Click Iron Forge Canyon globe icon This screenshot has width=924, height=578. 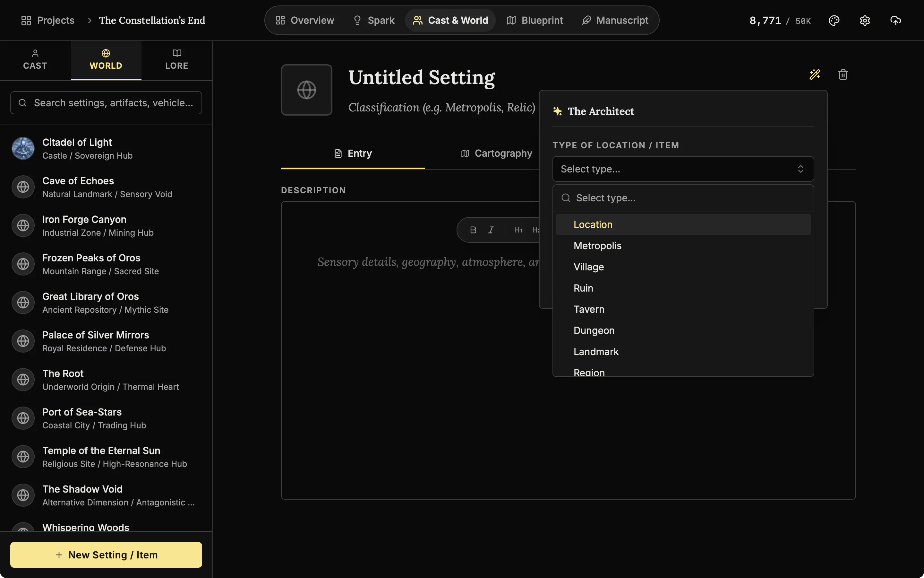tap(23, 225)
